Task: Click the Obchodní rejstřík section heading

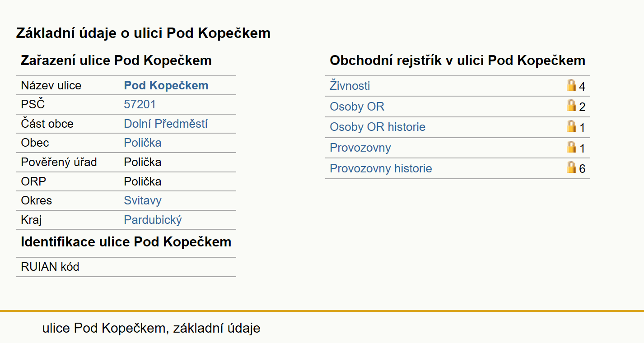Action: tap(457, 60)
